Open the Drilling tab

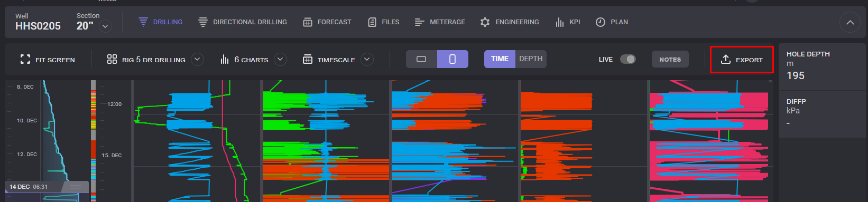point(160,22)
